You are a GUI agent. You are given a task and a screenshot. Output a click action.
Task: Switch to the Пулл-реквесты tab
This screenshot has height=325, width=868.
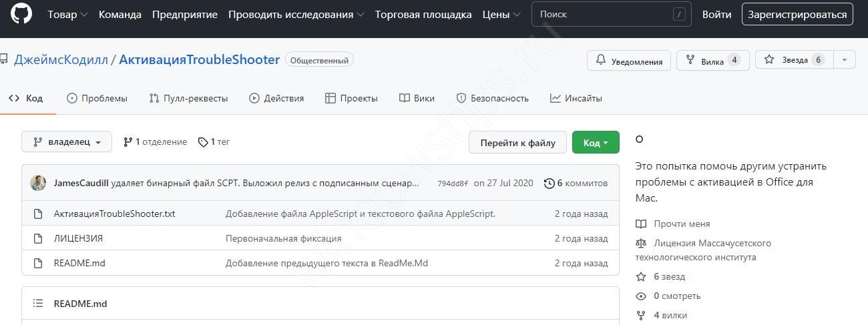pos(188,98)
